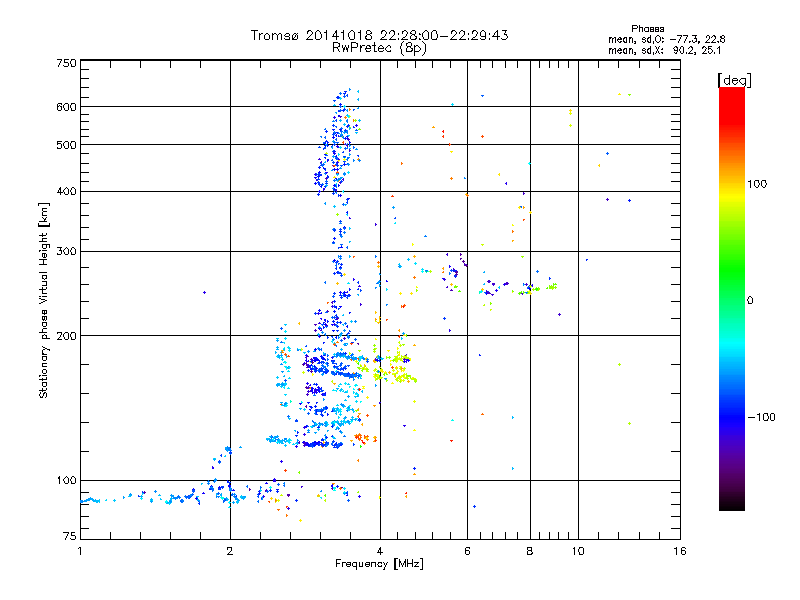Click the isolated purple data point left of 2 MHz

(x=205, y=292)
